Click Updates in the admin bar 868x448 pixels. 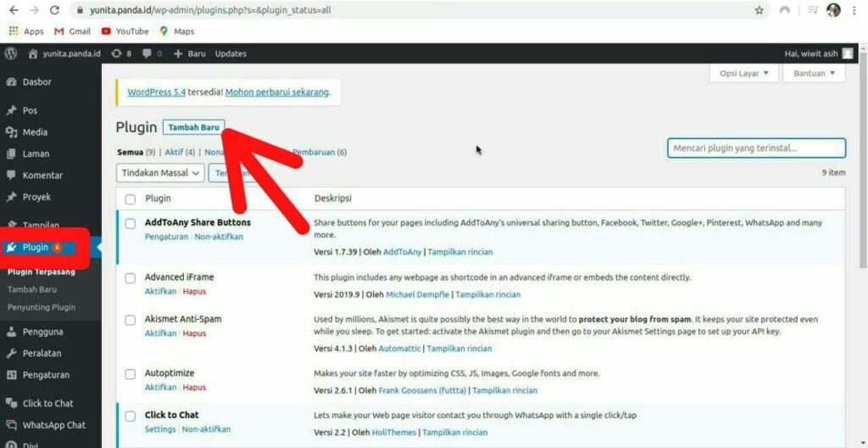coord(231,53)
